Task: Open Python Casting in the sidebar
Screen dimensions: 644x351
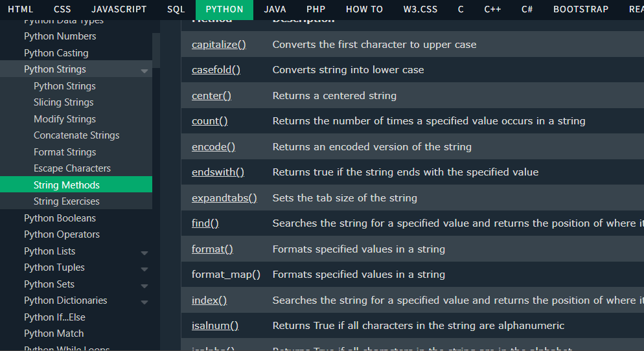Action: (x=56, y=53)
